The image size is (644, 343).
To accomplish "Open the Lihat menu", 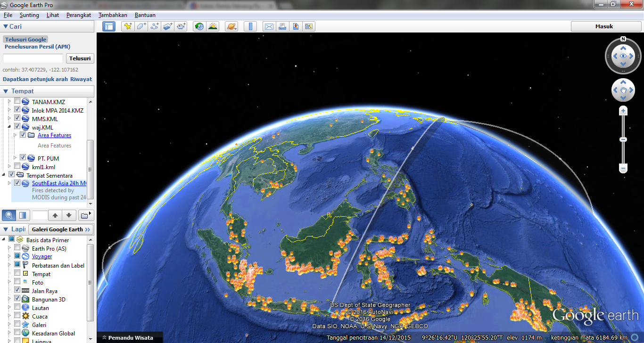I will coord(53,15).
